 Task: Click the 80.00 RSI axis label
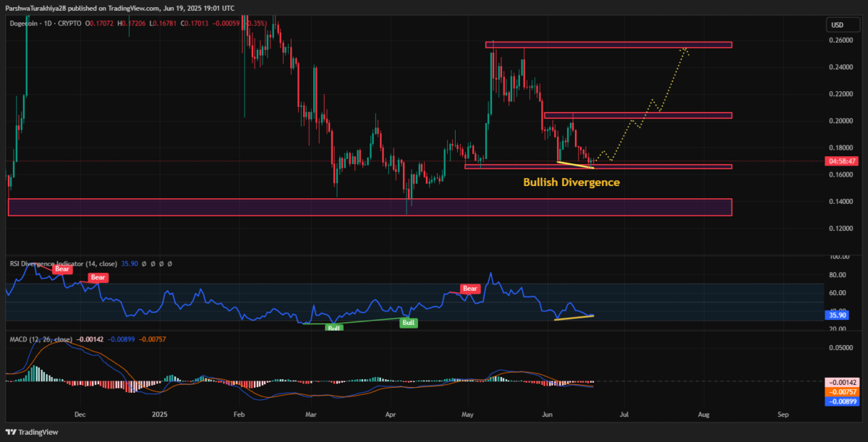839,275
